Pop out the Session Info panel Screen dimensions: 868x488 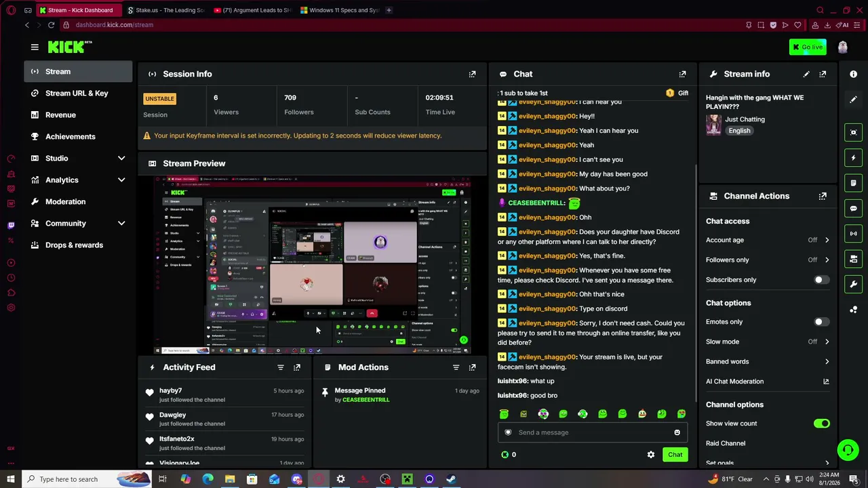(472, 74)
